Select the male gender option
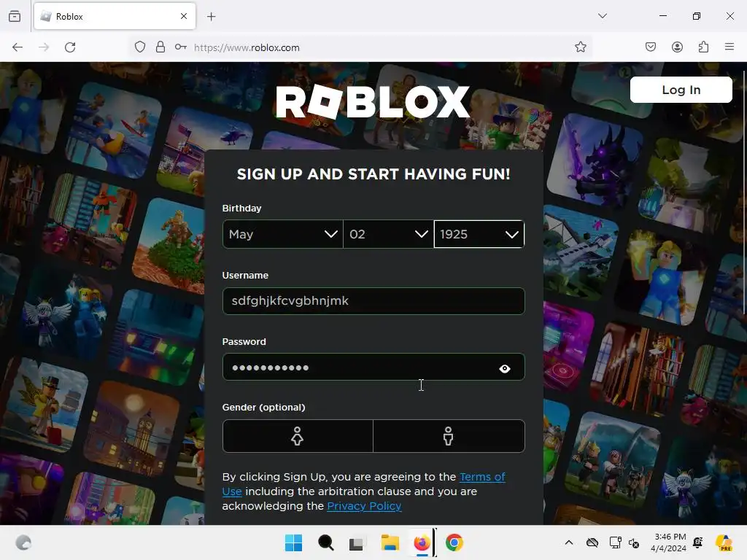Viewport: 747px width, 560px height. pyautogui.click(x=449, y=436)
